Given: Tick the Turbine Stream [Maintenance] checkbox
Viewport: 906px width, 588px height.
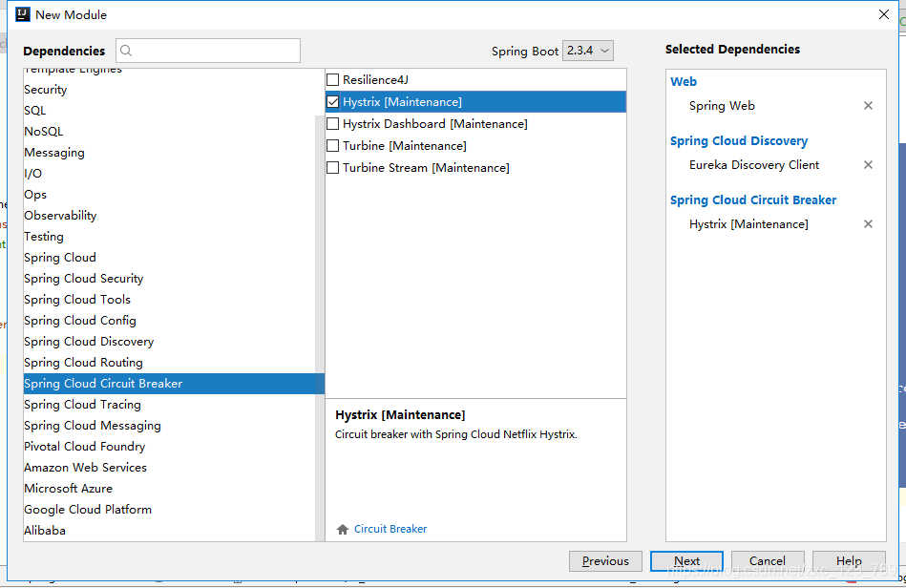Looking at the screenshot, I should (333, 167).
